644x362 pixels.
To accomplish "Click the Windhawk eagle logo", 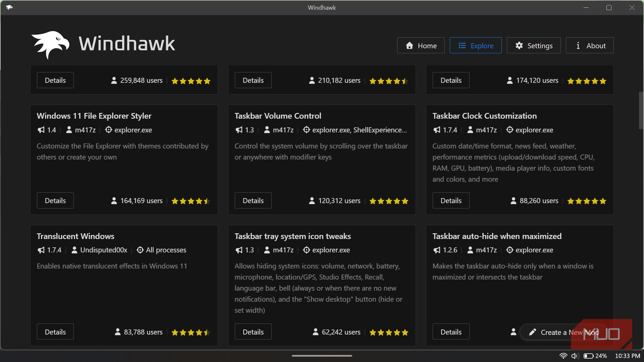I will (50, 45).
